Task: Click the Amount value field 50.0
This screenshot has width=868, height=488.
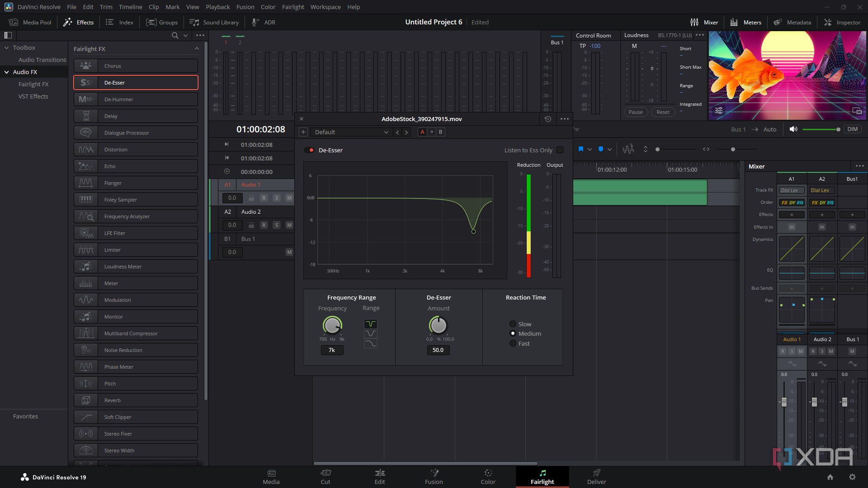Action: 438,350
